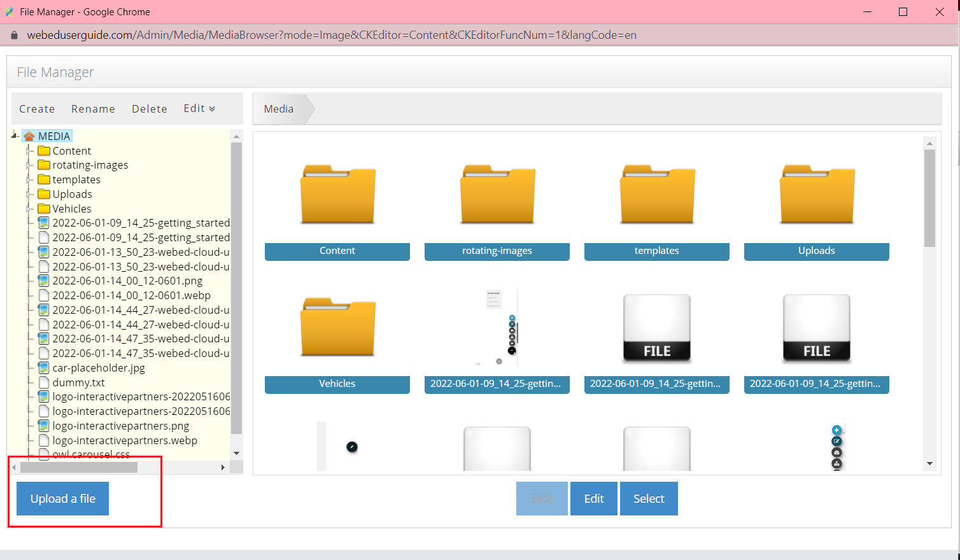Click Delete in the toolbar
This screenshot has width=960, height=560.
point(150,109)
